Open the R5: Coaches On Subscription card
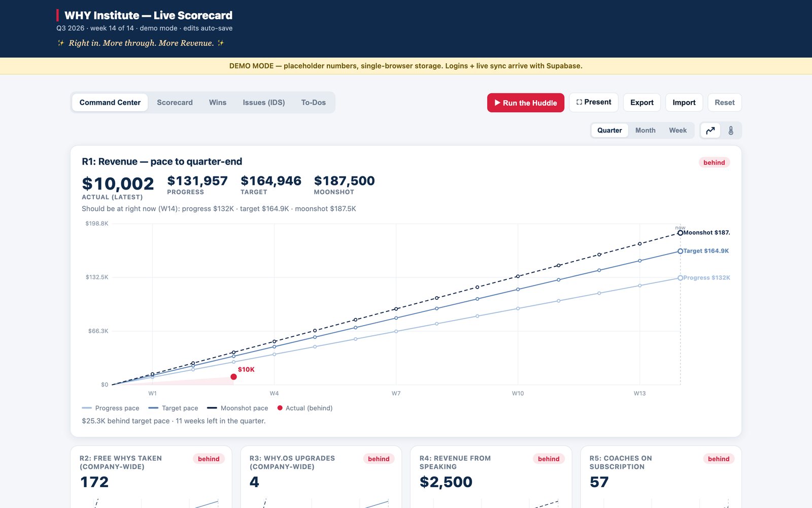 (661, 477)
